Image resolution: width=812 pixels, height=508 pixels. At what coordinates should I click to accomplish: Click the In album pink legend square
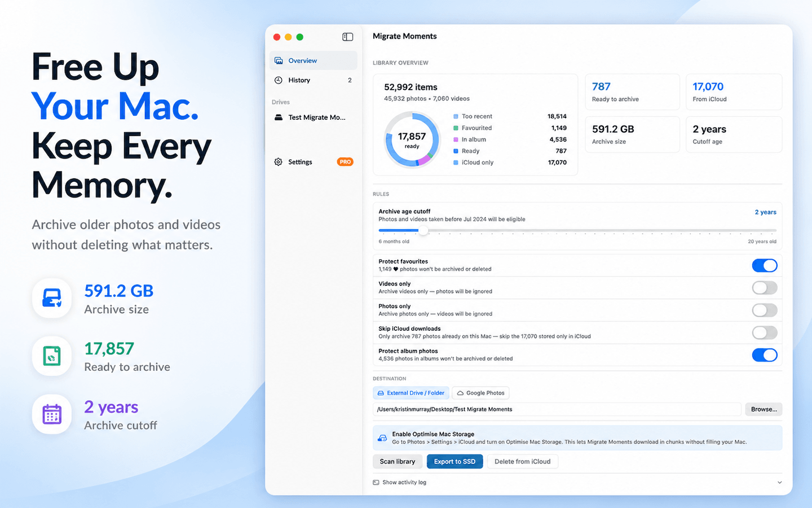point(456,139)
